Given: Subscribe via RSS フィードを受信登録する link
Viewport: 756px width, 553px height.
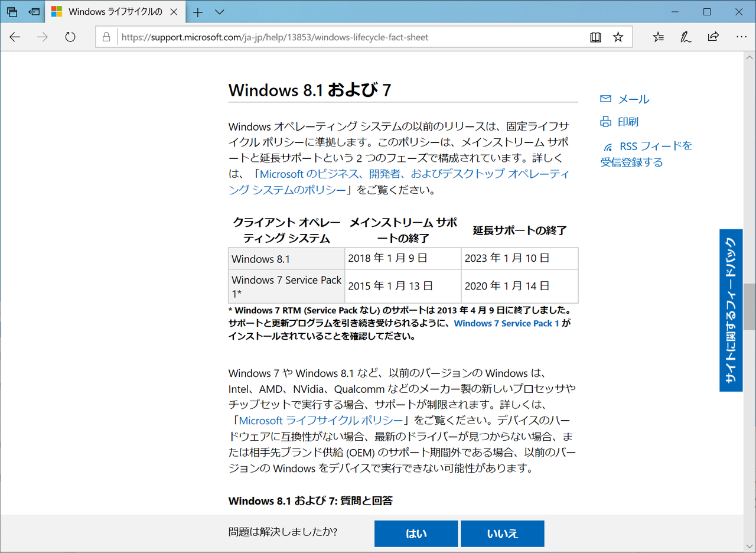Looking at the screenshot, I should tap(646, 154).
